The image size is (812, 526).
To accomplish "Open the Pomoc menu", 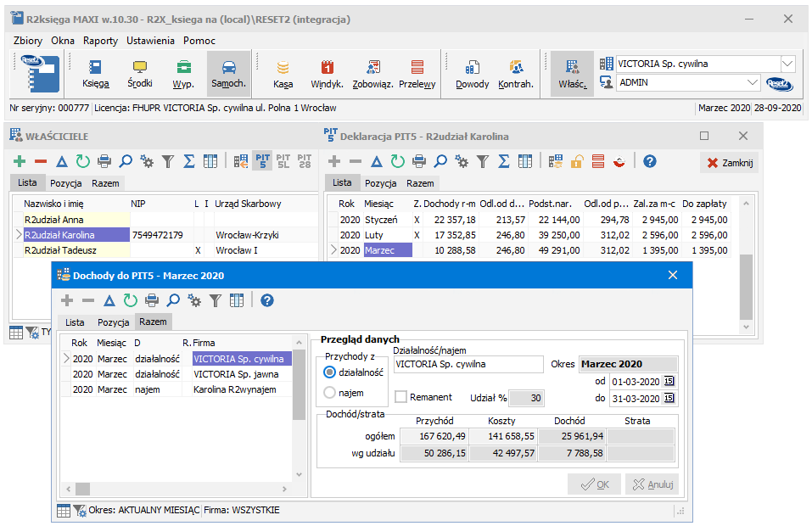I will (x=199, y=41).
